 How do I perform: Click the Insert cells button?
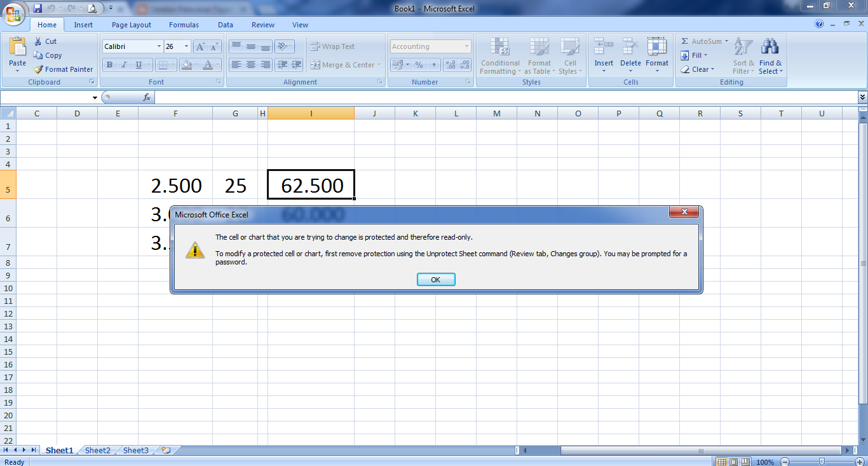[x=604, y=56]
